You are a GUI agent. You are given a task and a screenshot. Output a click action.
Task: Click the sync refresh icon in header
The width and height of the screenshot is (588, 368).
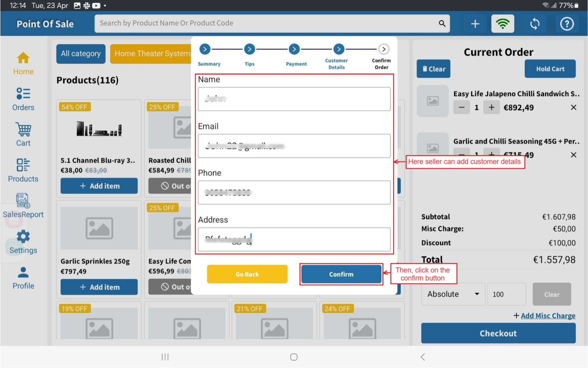coord(535,24)
